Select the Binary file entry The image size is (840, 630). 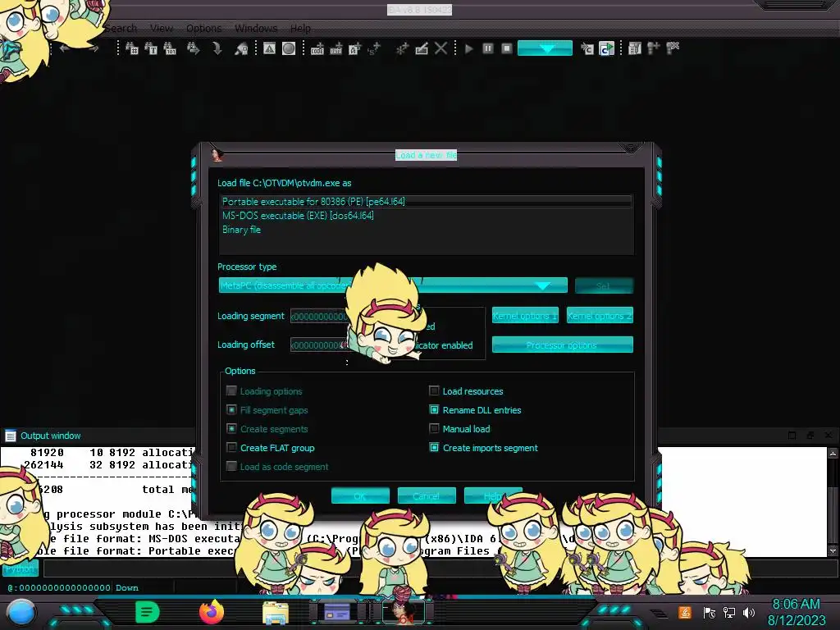(427, 230)
